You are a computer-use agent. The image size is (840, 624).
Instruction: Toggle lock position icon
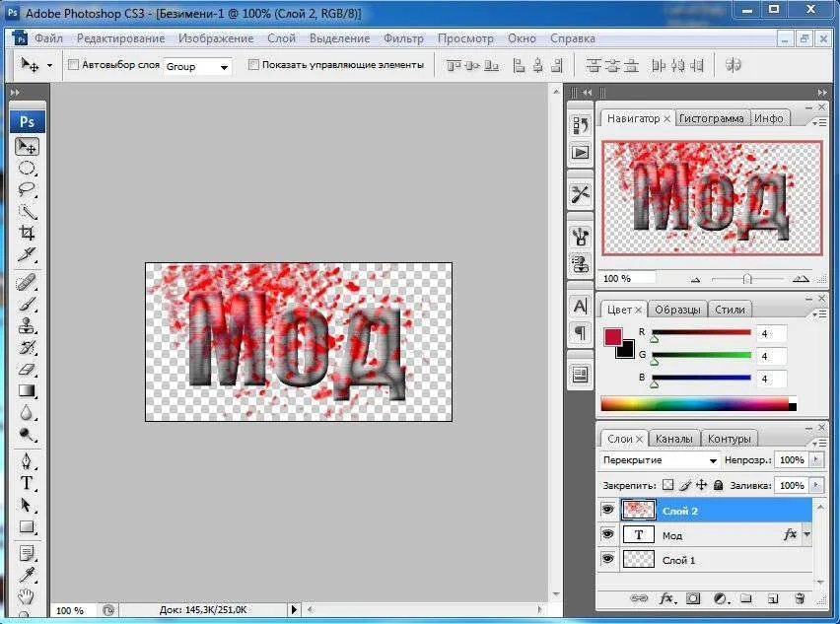click(701, 485)
